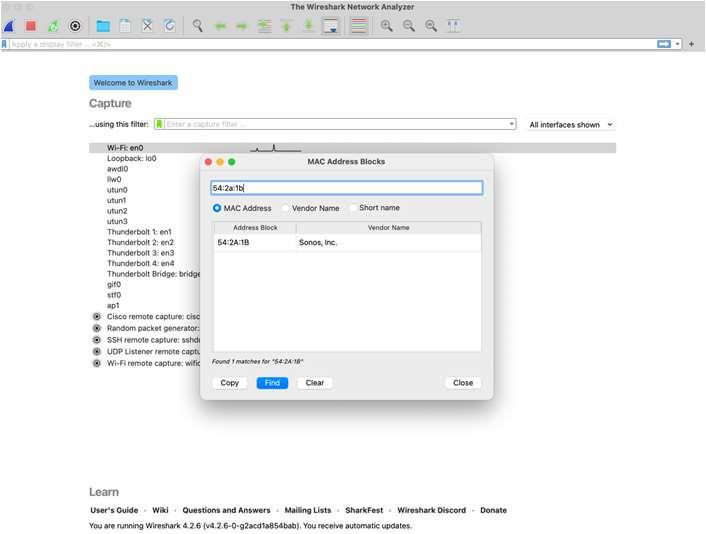Image resolution: width=706 pixels, height=534 pixels.
Task: Jump to first packet with the up arrow icon
Action: click(286, 26)
